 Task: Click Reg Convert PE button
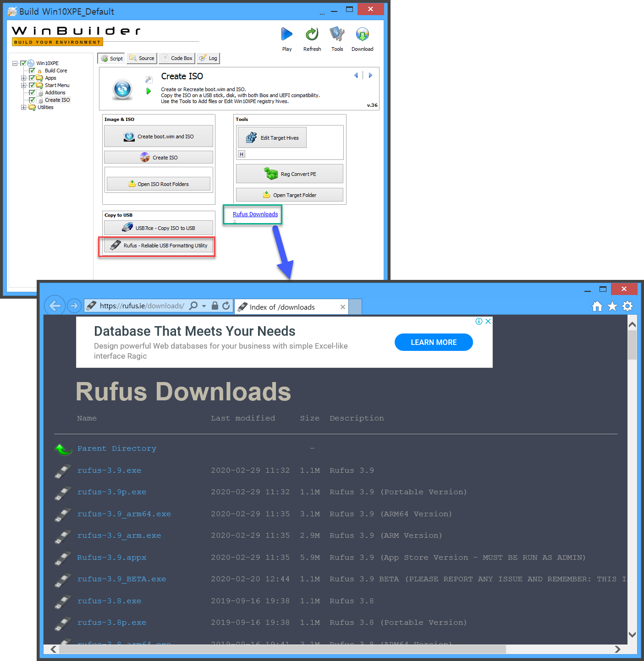(x=290, y=174)
